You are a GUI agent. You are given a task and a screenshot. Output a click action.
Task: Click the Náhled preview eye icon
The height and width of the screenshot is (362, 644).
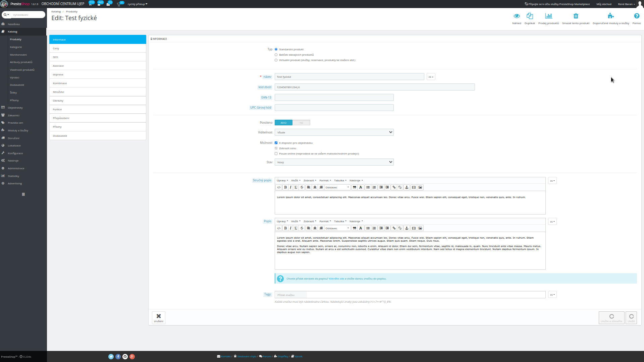[517, 16]
